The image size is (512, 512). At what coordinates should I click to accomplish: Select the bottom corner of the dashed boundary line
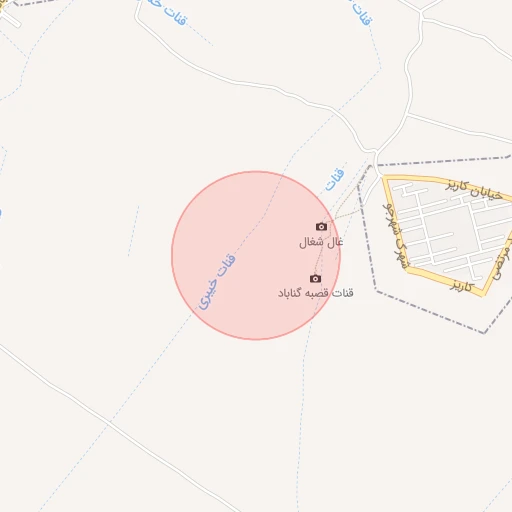pos(484,332)
